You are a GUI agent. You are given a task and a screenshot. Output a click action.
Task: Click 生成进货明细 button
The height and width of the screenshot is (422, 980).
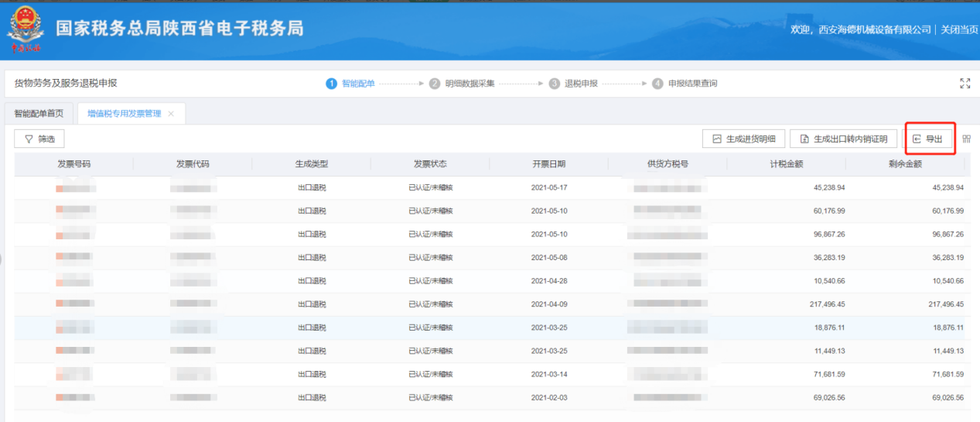[743, 139]
